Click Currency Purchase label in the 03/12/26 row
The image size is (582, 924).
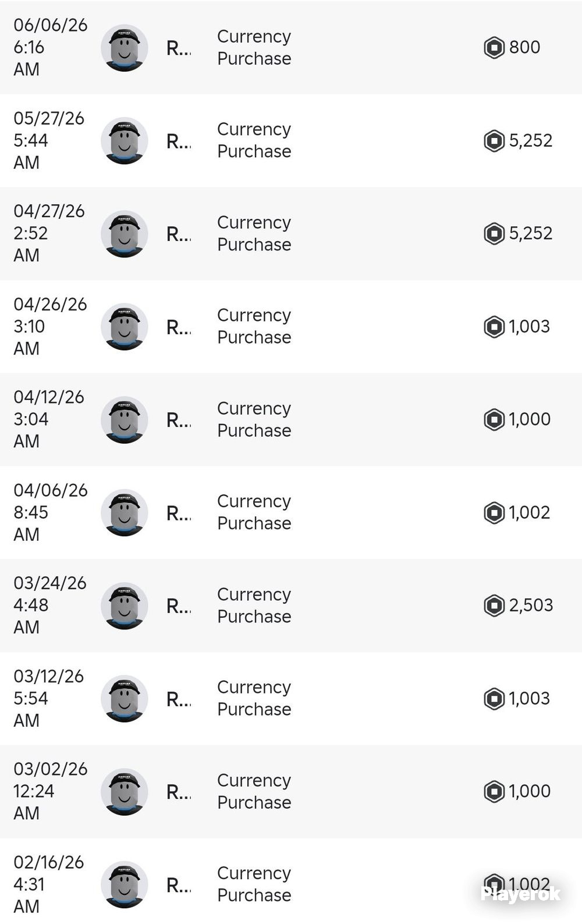point(254,698)
